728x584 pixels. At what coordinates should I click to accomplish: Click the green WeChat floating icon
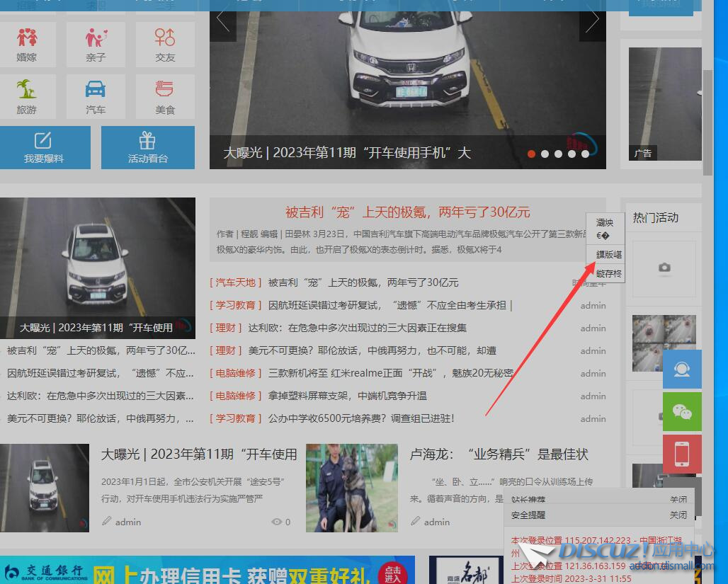[x=682, y=412]
